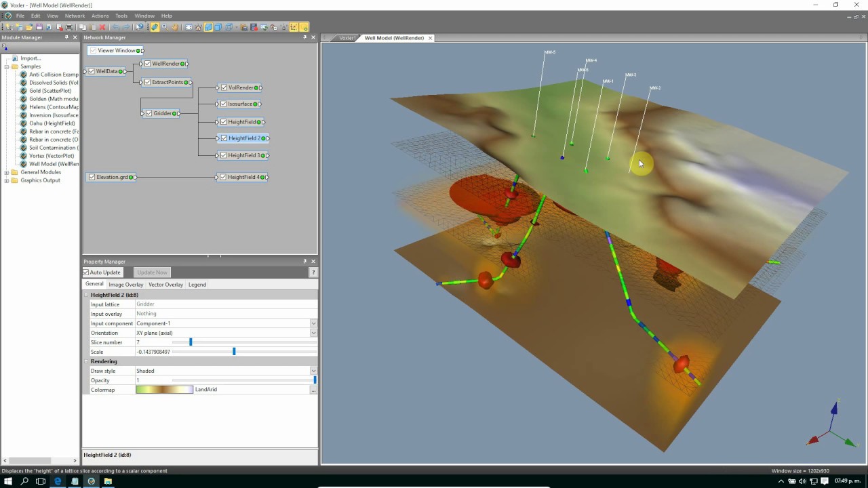Click the Home view house icon

198,27
